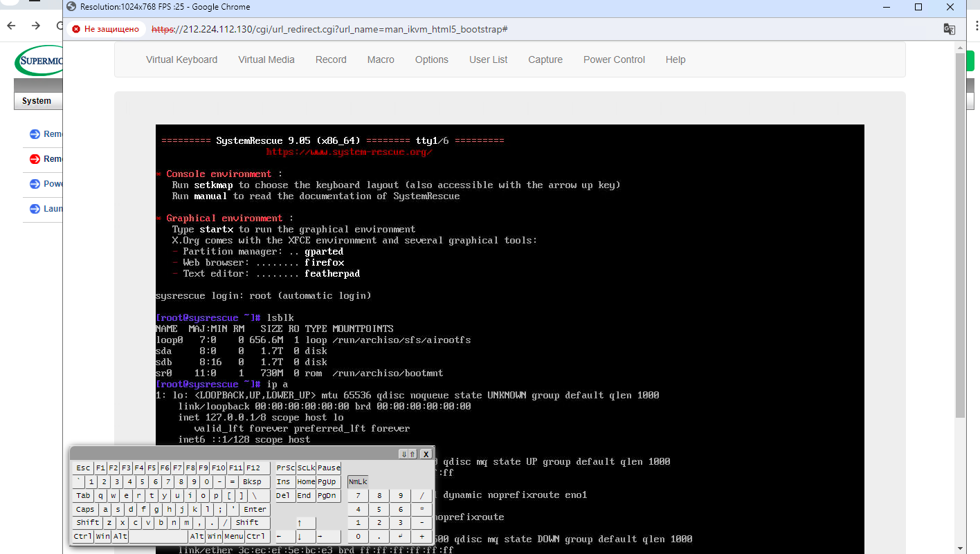Viewport: 980px width, 554px height.
Task: Open the Help menu
Action: 675,59
